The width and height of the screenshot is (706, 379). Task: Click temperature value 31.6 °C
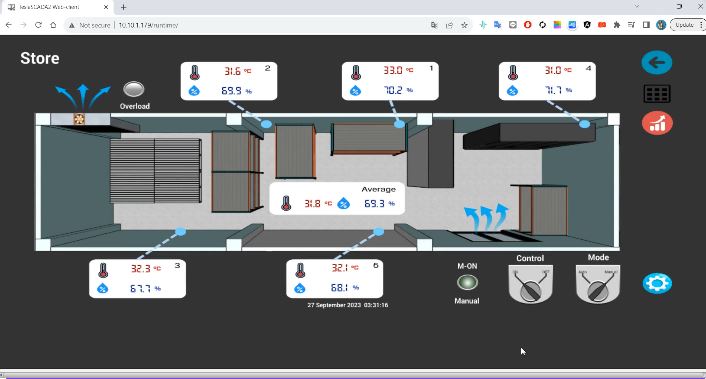pyautogui.click(x=237, y=71)
